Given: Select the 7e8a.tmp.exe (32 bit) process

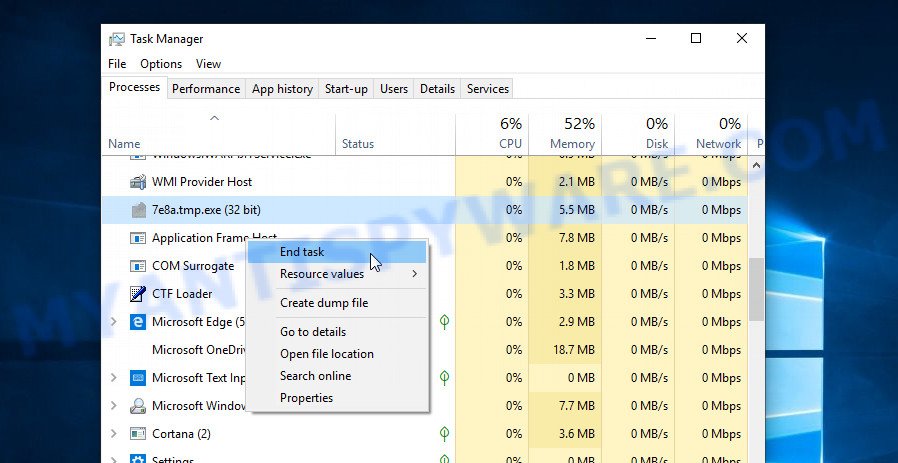Looking at the screenshot, I should point(424,210).
